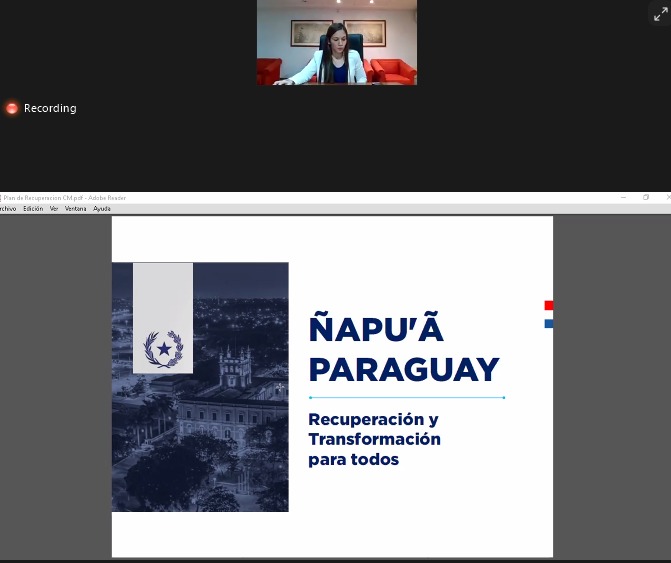Open the Ayuda menu
The width and height of the screenshot is (671, 563).
coord(102,209)
